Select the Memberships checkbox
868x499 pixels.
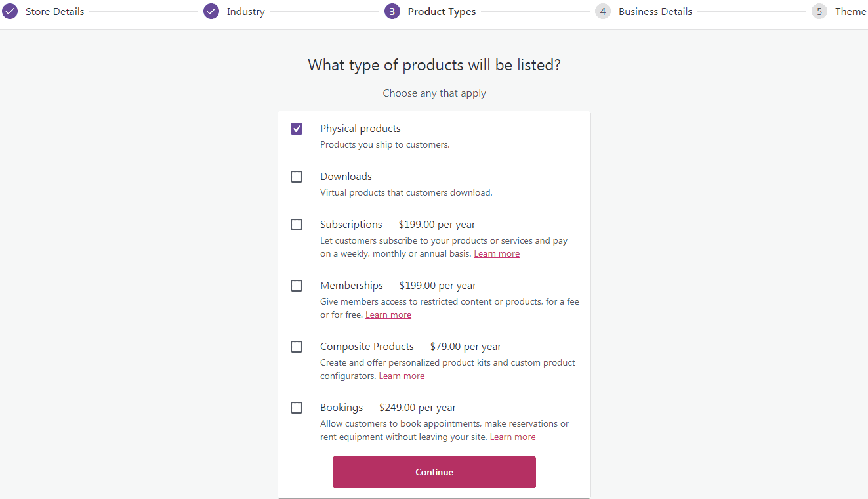(297, 286)
